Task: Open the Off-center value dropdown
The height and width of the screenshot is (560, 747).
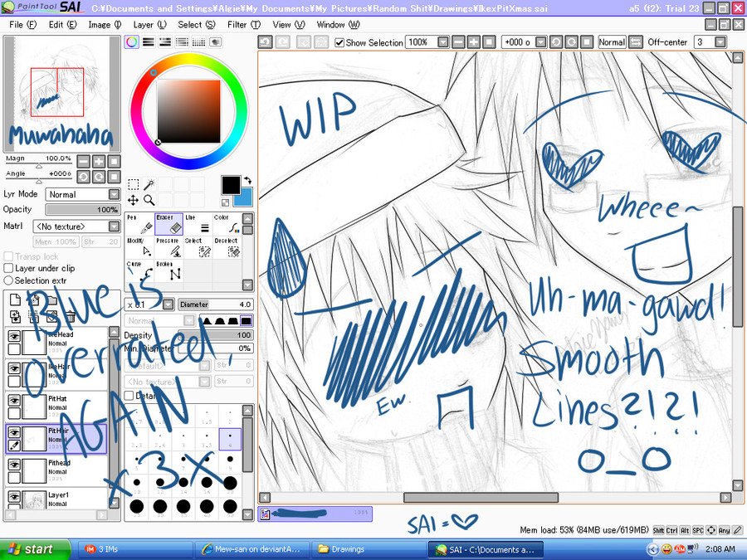Action: click(720, 42)
